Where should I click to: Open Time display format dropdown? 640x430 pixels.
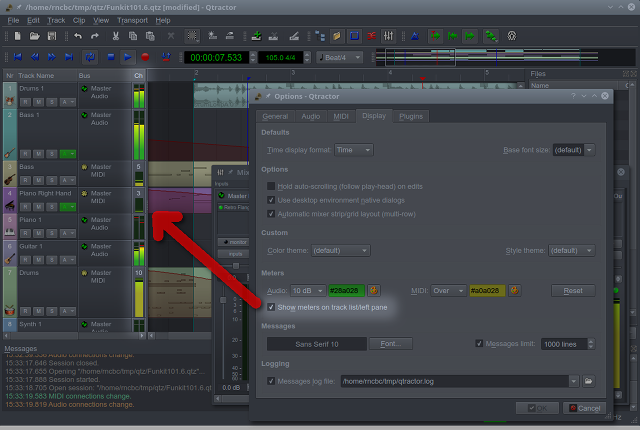(x=353, y=150)
